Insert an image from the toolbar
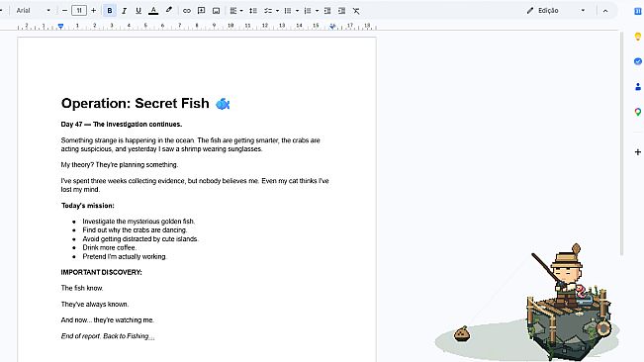The image size is (644, 362). pos(216,11)
